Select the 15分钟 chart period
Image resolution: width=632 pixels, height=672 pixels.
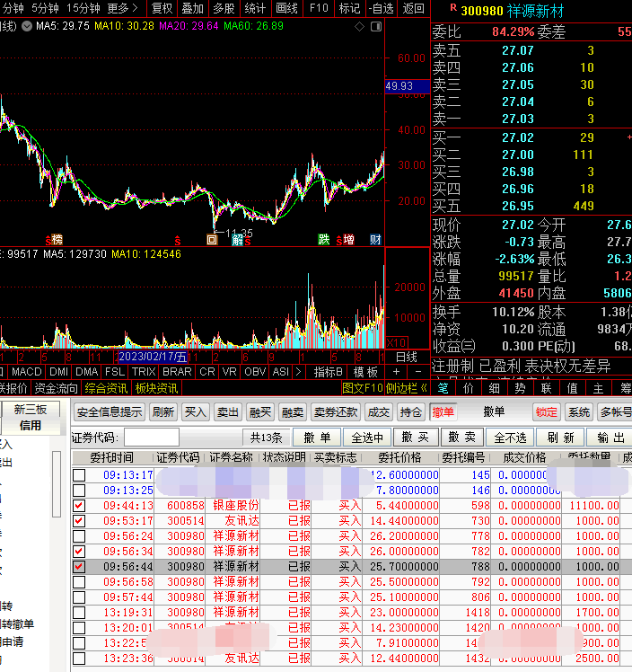coord(83,8)
